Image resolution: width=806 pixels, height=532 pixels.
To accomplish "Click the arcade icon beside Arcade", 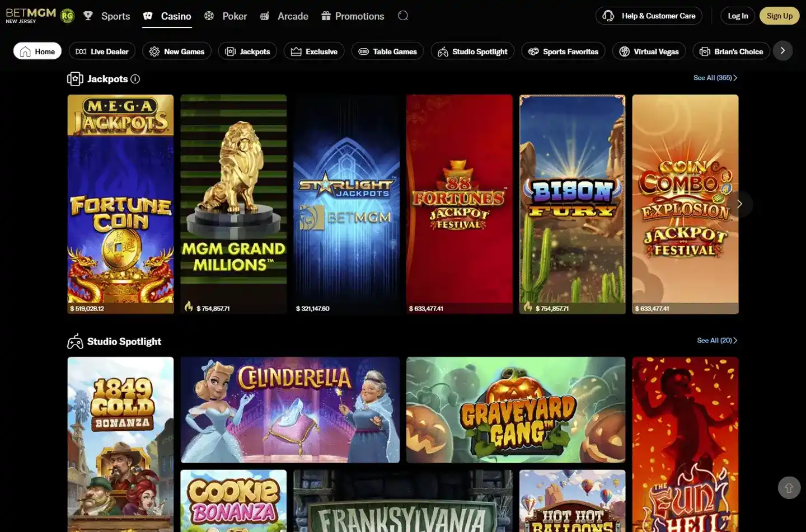I will point(265,16).
